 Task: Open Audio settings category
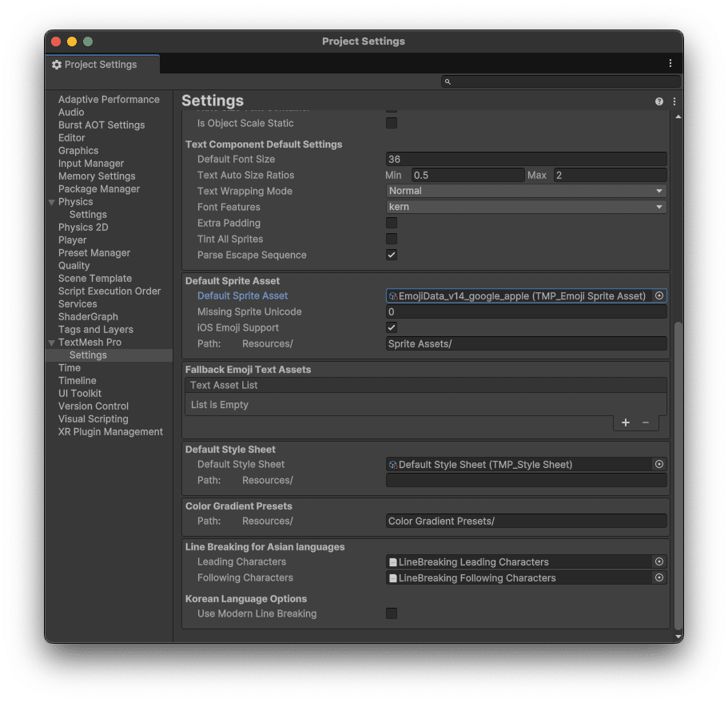point(71,113)
